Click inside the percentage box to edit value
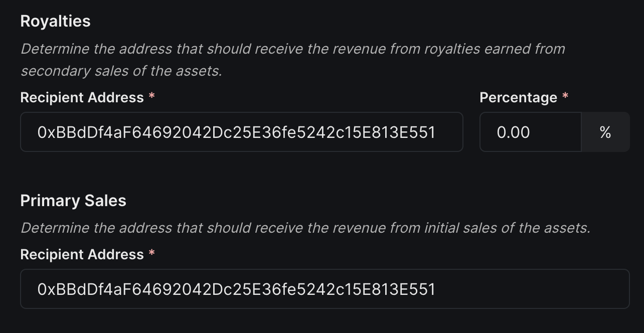Viewport: 644px width, 333px height. [529, 132]
